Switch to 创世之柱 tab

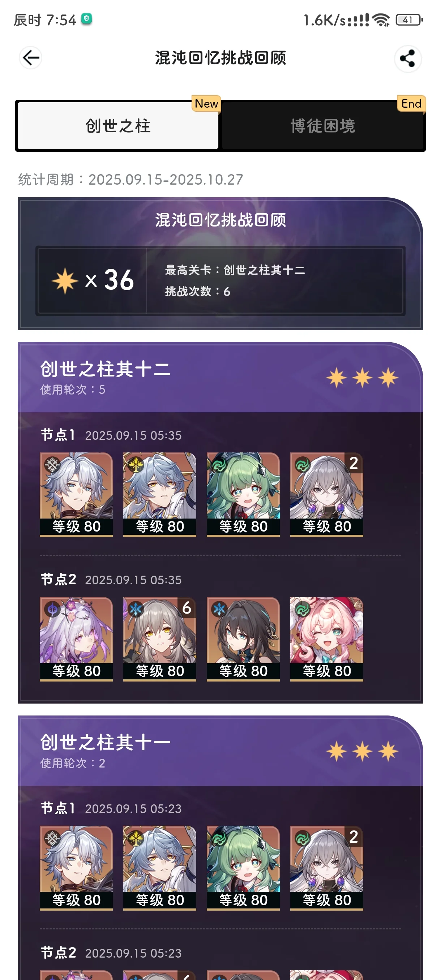[118, 125]
